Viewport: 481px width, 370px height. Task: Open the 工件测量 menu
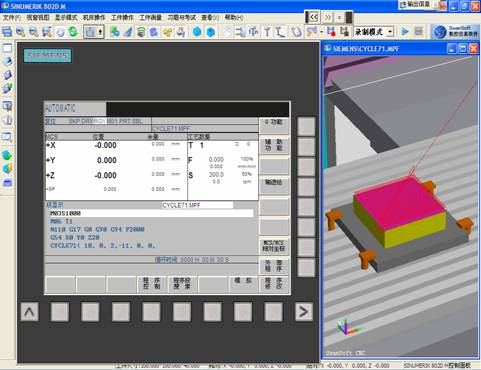pos(150,17)
